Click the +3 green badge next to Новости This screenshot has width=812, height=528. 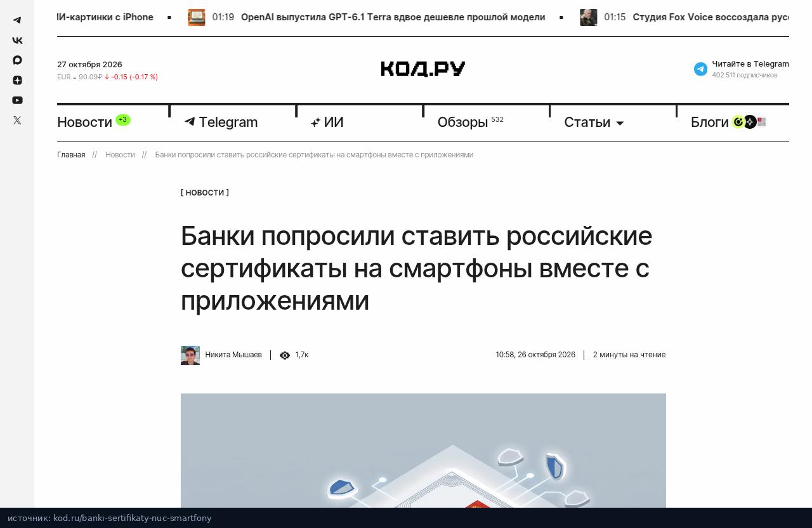pos(123,120)
